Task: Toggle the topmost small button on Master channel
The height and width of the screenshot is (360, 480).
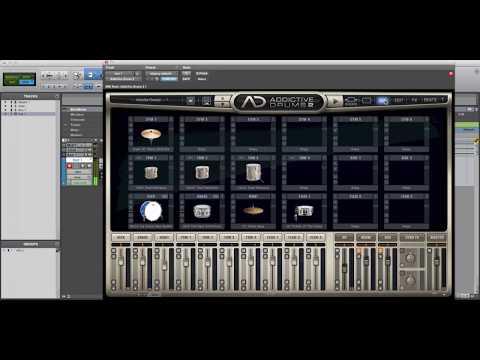Action: pos(430,250)
